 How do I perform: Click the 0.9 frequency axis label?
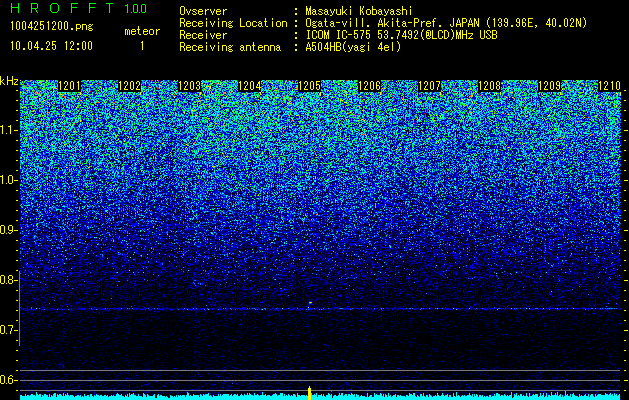pyautogui.click(x=9, y=230)
